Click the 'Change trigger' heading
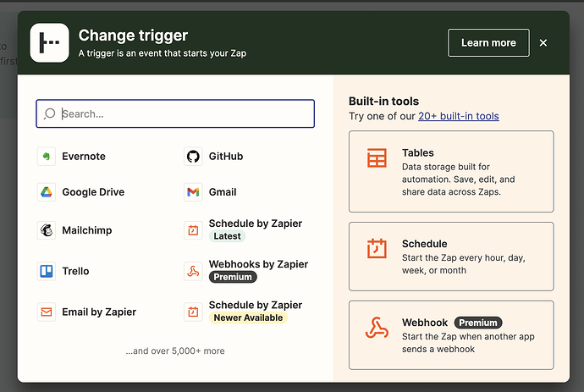The image size is (584, 392). pyautogui.click(x=133, y=36)
